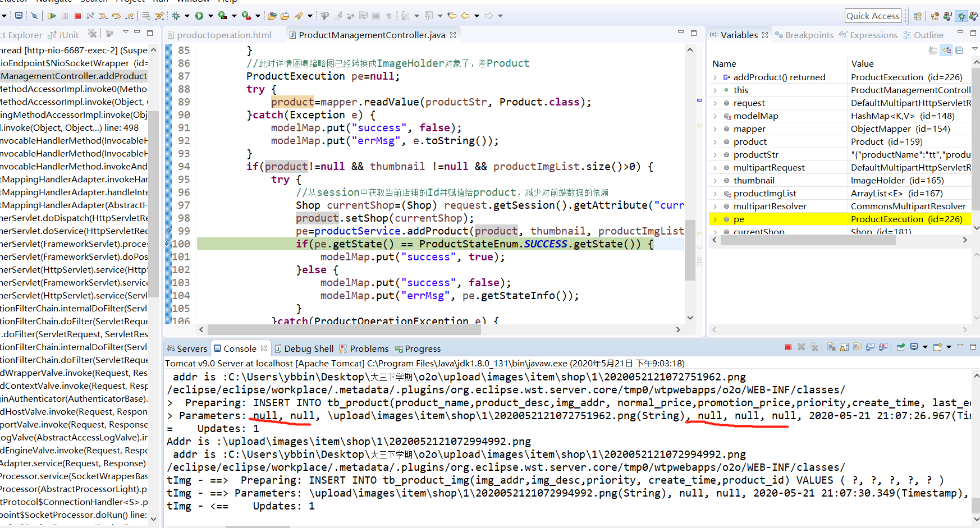Open the Outline tab
This screenshot has width=980, height=528.
(923, 35)
